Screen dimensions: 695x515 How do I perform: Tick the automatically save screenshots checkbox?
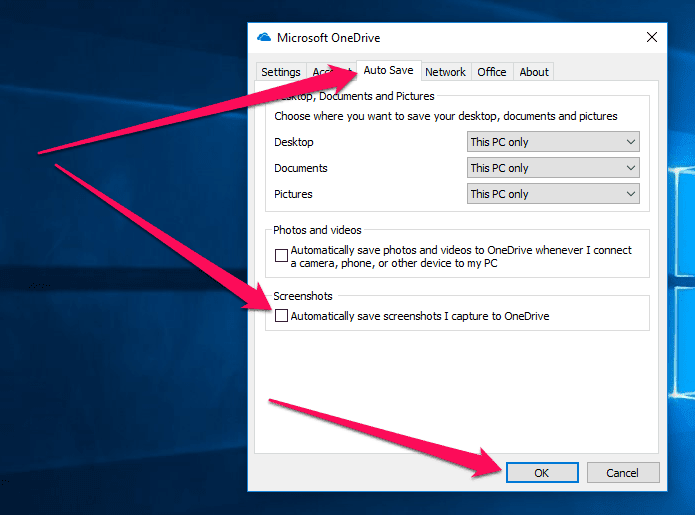pyautogui.click(x=281, y=316)
